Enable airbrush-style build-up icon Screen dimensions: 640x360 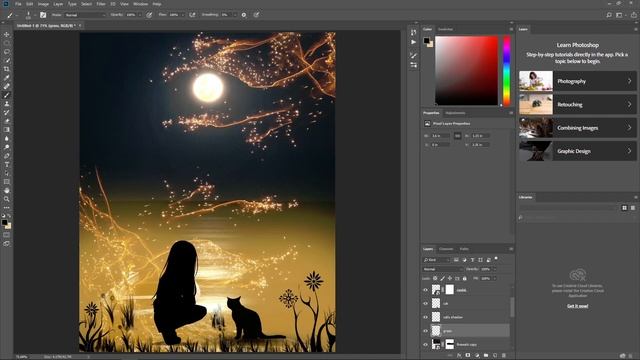click(192, 15)
